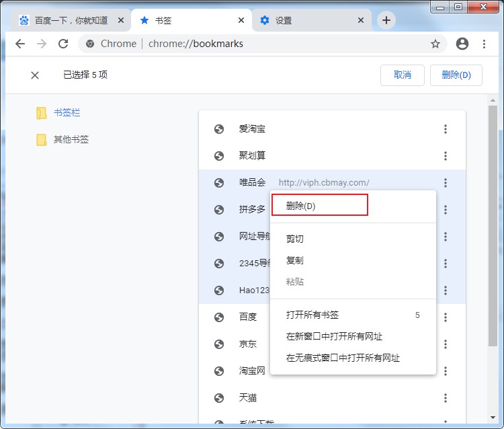This screenshot has height=429, width=504.
Task: Open more actions for 淘宝网
Action: click(x=445, y=371)
